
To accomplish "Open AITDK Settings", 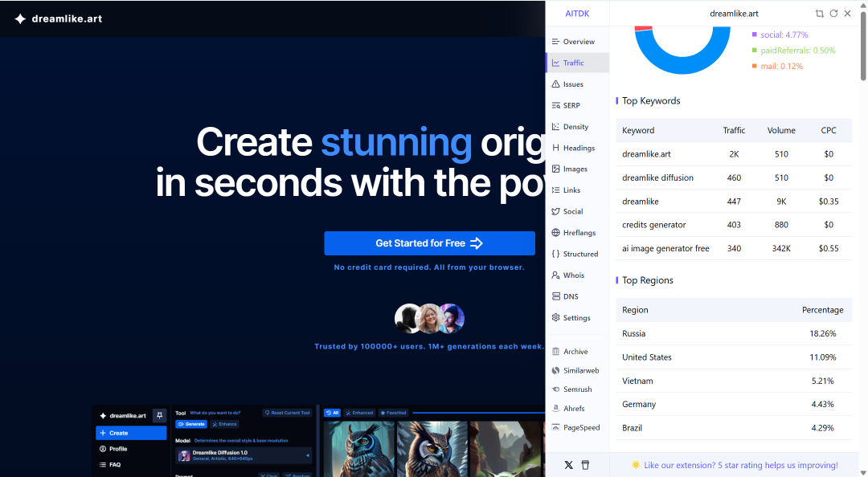I will [577, 318].
